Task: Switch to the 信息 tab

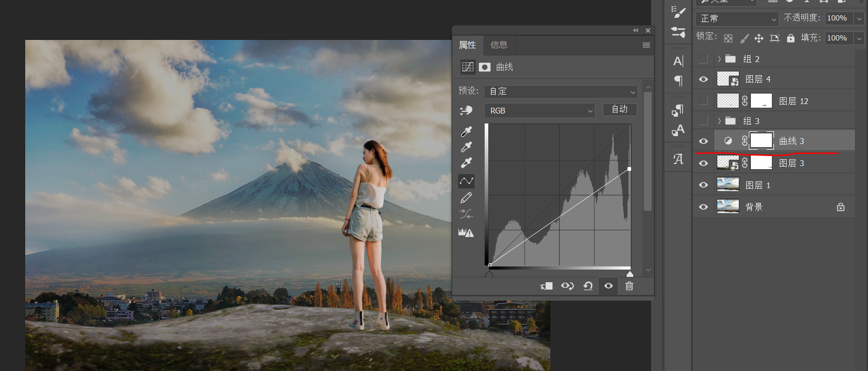Action: click(x=498, y=45)
